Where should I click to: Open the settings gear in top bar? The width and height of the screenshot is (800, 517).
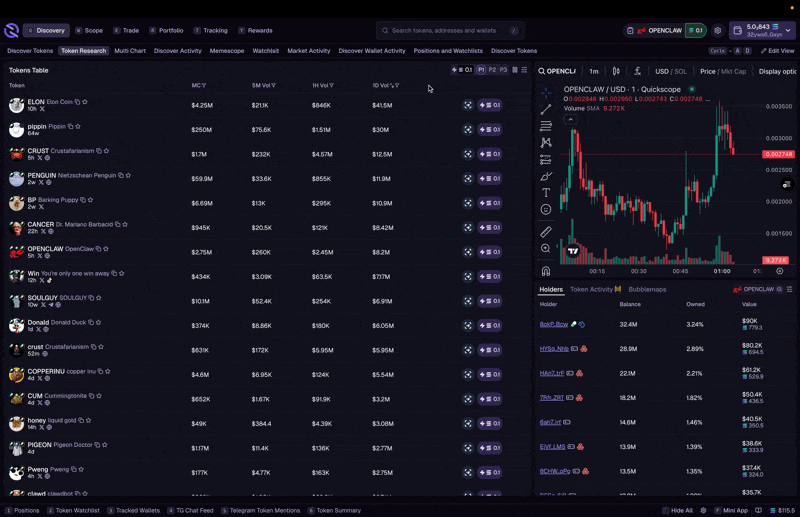click(x=718, y=31)
